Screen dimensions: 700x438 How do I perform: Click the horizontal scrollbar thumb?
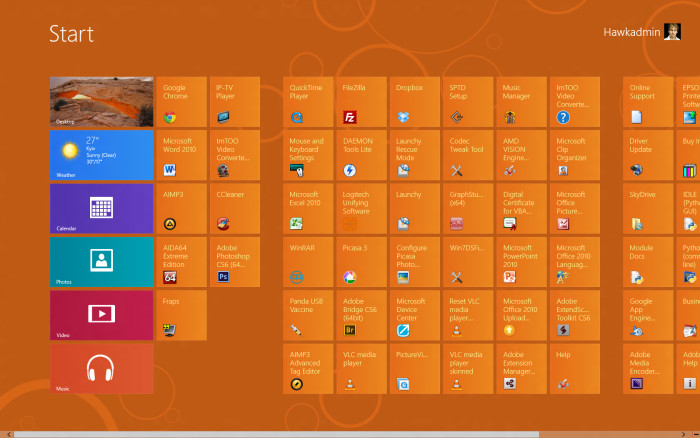pyautogui.click(x=276, y=434)
